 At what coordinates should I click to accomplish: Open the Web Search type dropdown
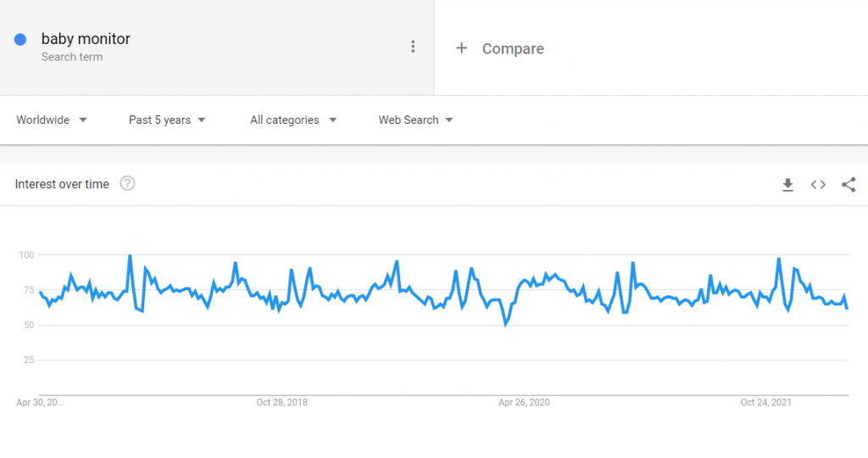pos(415,120)
